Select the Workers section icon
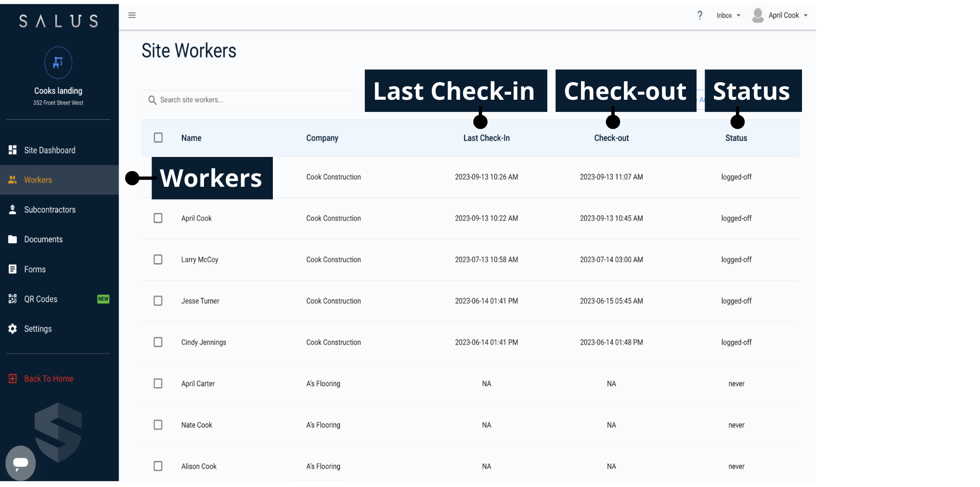980x487 pixels. pos(12,179)
